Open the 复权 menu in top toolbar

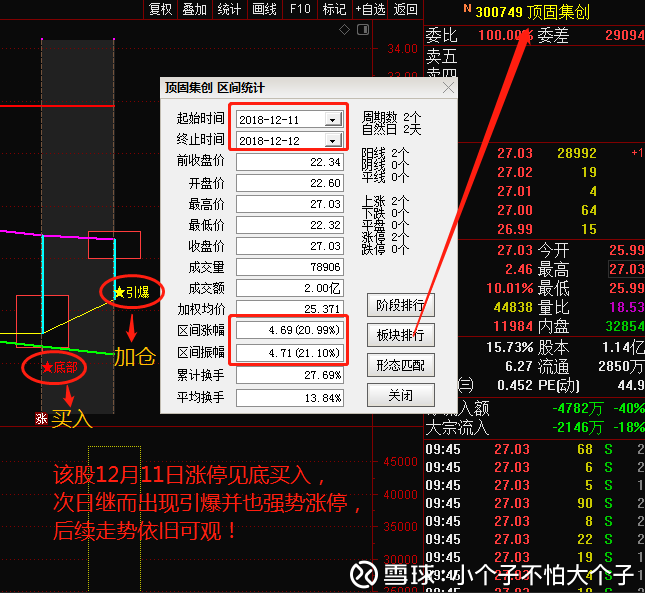point(160,9)
